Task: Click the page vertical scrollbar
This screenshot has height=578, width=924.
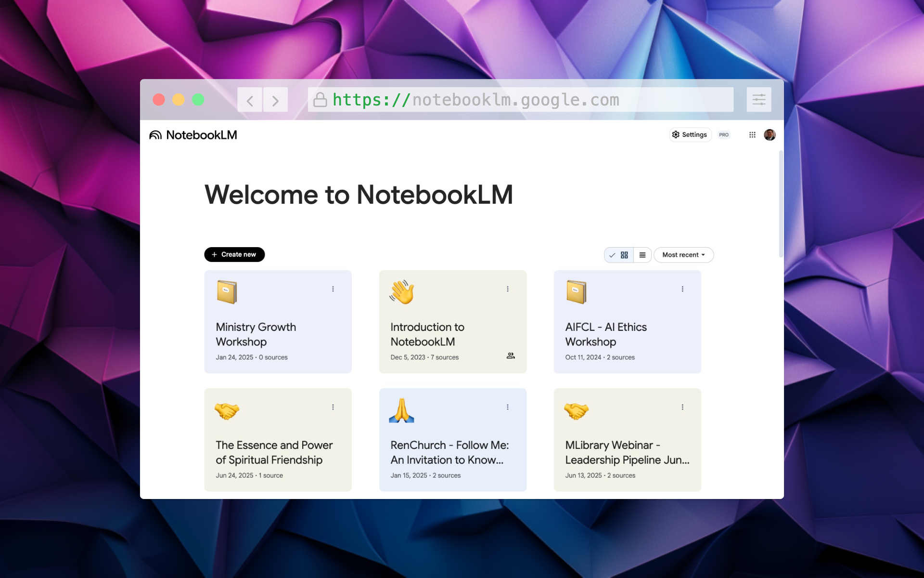Action: [x=781, y=204]
